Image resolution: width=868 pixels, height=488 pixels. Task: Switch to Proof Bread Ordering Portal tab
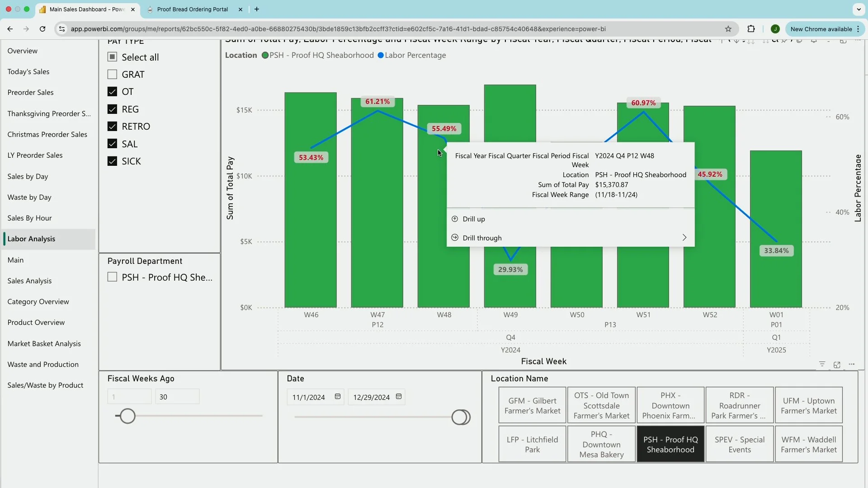click(192, 9)
